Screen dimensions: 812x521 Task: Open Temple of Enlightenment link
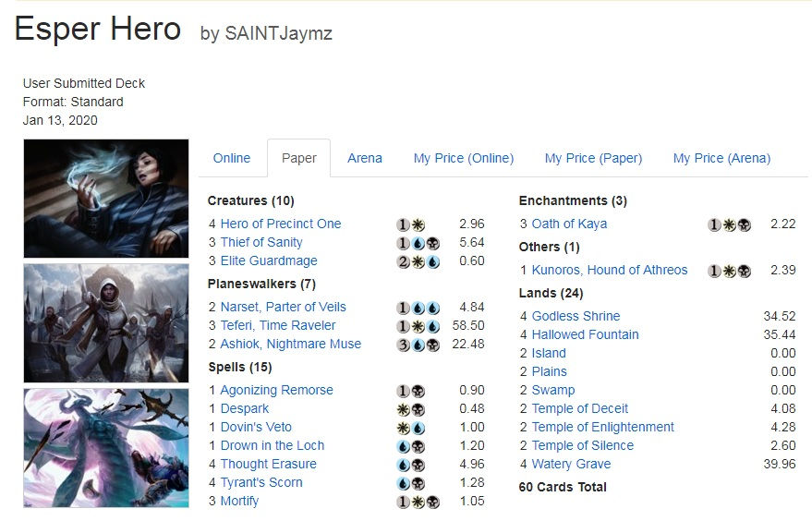603,427
